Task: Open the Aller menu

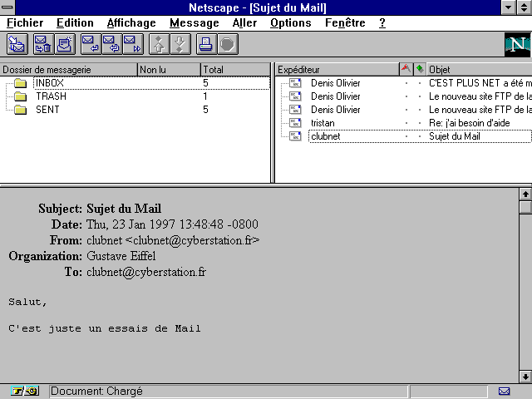Action: tap(244, 22)
